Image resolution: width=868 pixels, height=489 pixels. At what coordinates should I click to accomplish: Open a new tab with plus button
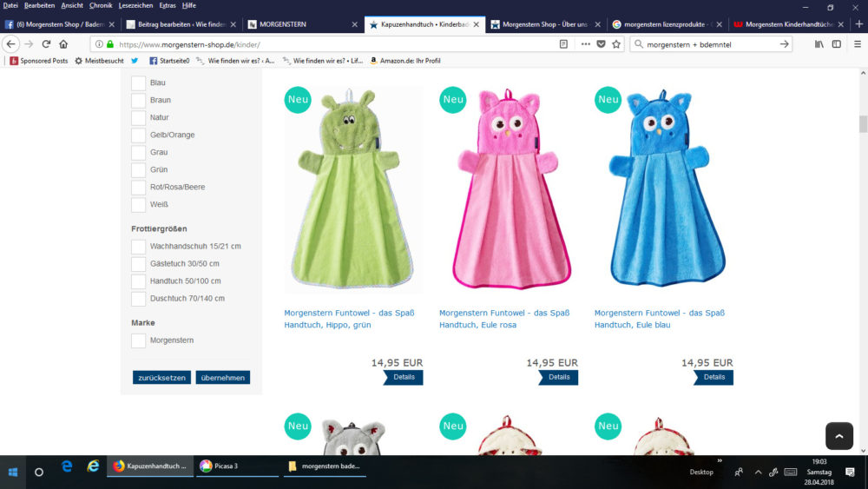859,23
